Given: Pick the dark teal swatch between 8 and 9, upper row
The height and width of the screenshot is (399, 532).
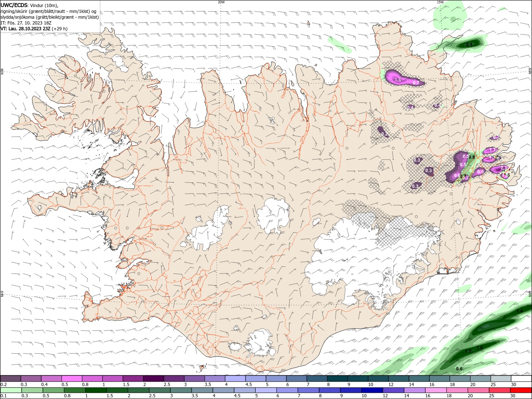Looking at the screenshot, I should (x=337, y=379).
